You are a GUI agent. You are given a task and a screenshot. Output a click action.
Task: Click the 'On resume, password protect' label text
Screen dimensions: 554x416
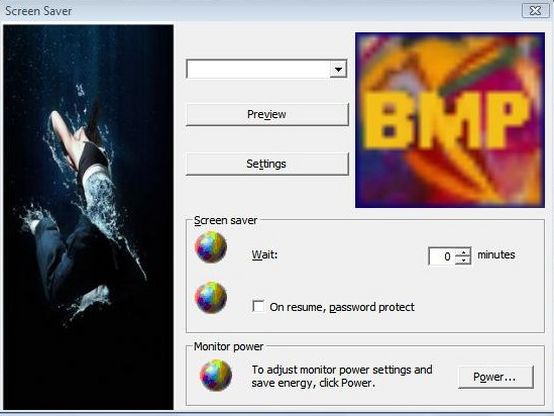tap(342, 307)
